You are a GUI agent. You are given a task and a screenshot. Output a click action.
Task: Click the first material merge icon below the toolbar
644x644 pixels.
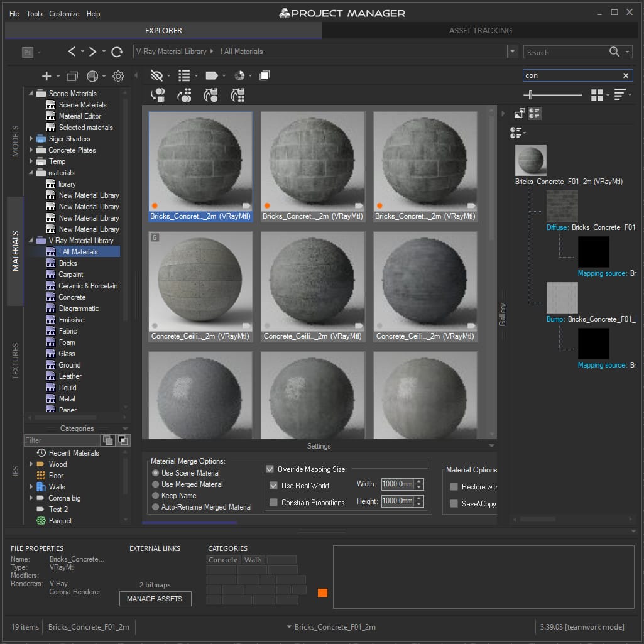[157, 96]
